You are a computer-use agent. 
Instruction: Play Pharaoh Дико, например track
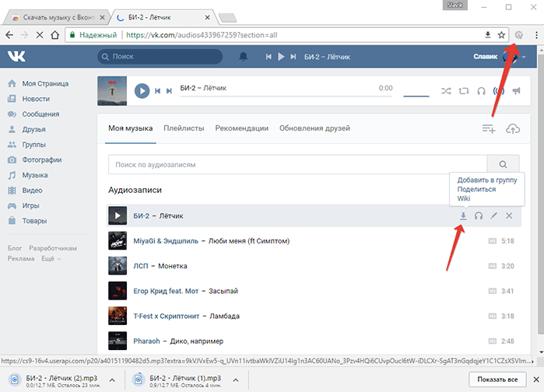point(118,341)
